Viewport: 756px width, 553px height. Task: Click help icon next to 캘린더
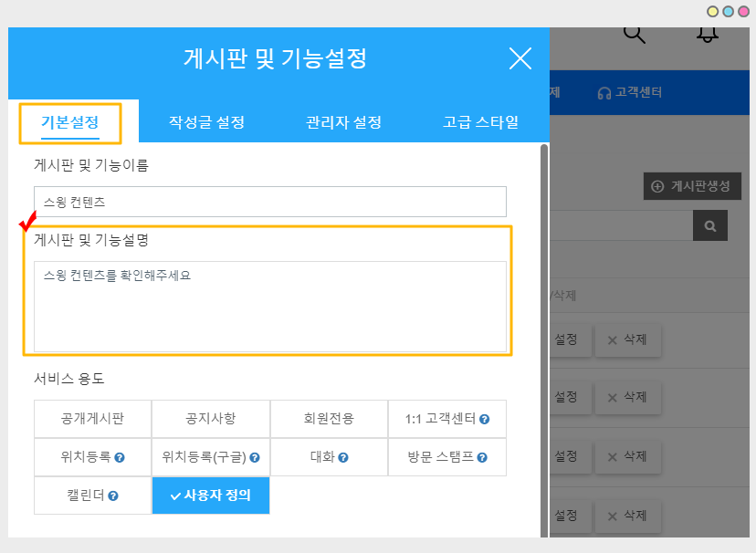click(x=113, y=496)
